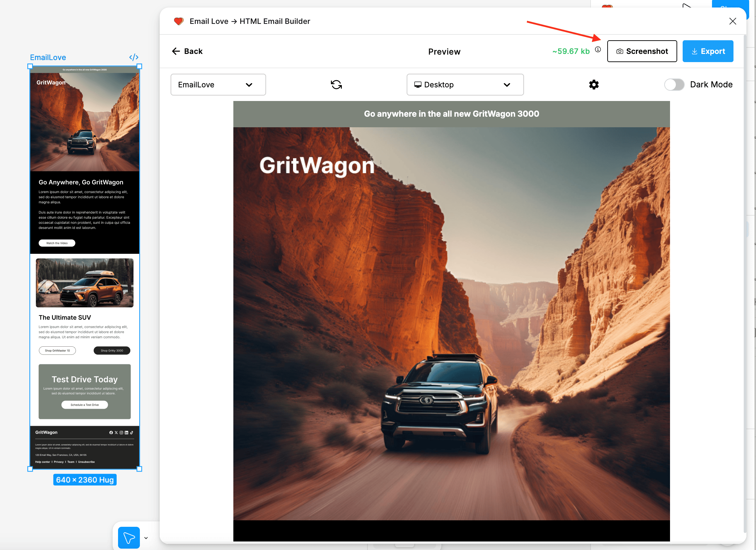Click Privacy link in canvas footer
This screenshot has height=550, width=756.
59,462
